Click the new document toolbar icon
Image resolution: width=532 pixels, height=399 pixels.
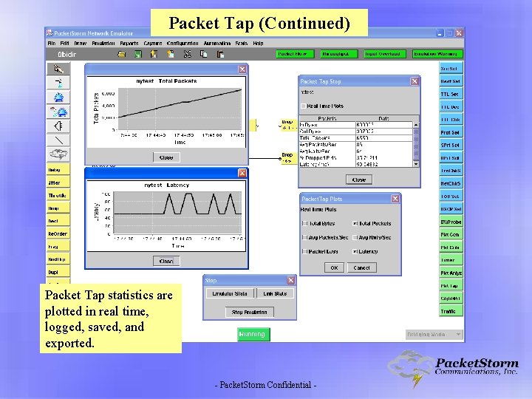click(171, 54)
